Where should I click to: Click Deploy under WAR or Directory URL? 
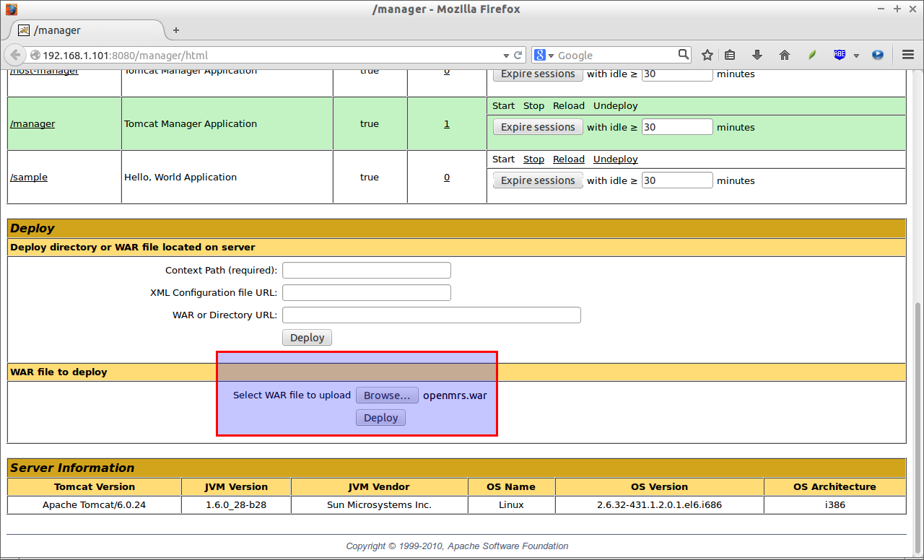coord(307,338)
